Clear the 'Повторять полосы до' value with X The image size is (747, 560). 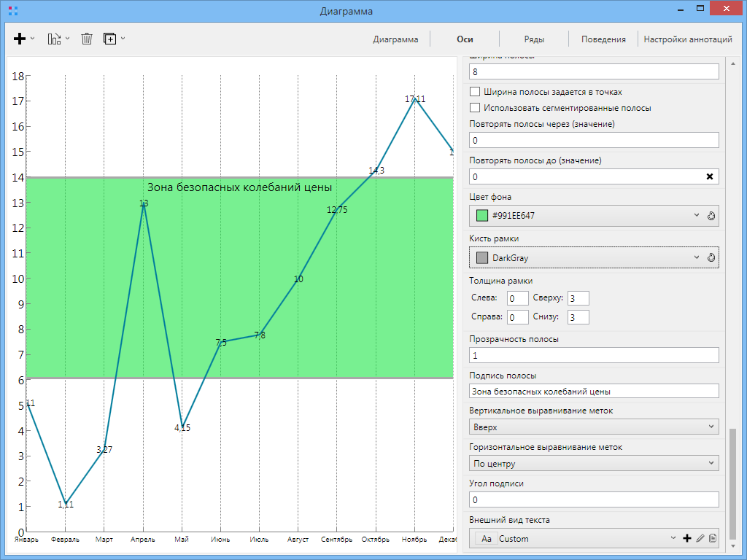tap(710, 176)
